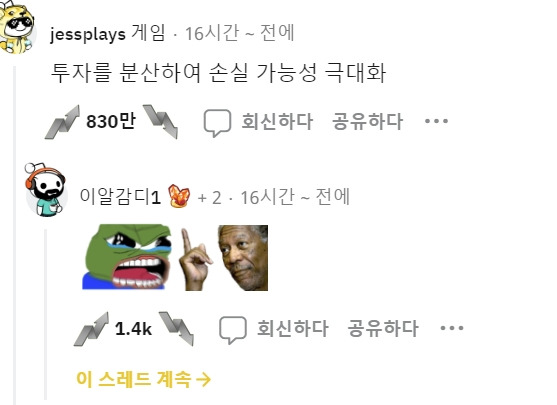Click 회신하다 under the 이알감디1 reply
This screenshot has width=557, height=405.
coord(293,328)
